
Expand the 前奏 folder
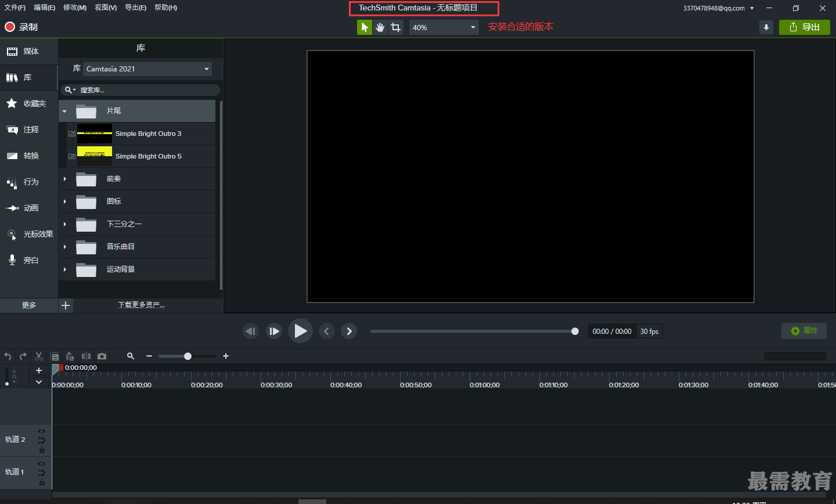coord(64,179)
